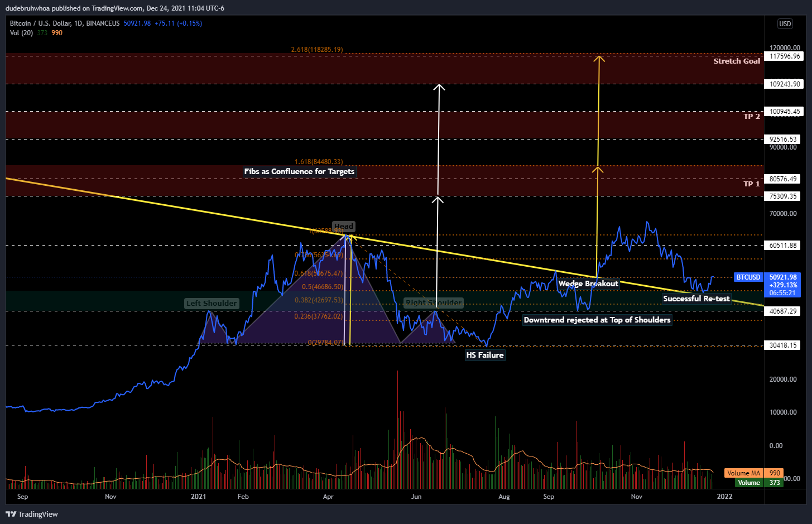Click the 'Head' pattern label
Viewport: 812px width, 524px height.
(x=344, y=227)
